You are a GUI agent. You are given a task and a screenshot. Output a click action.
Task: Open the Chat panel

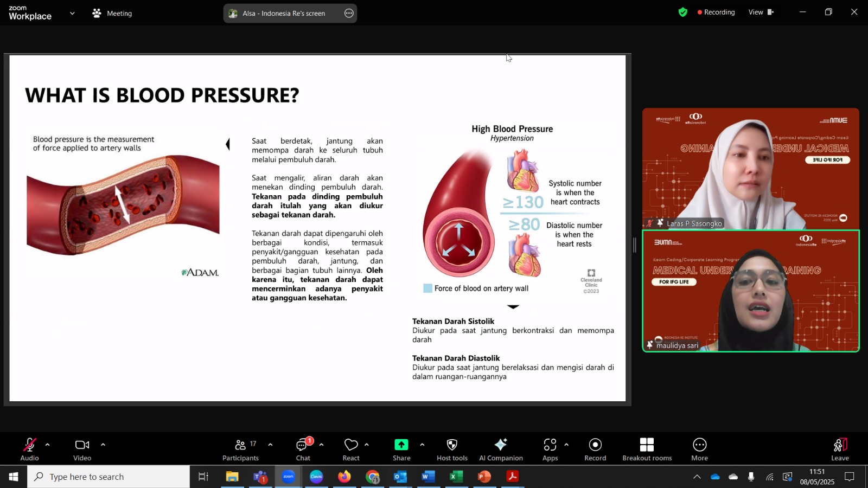coord(303,450)
